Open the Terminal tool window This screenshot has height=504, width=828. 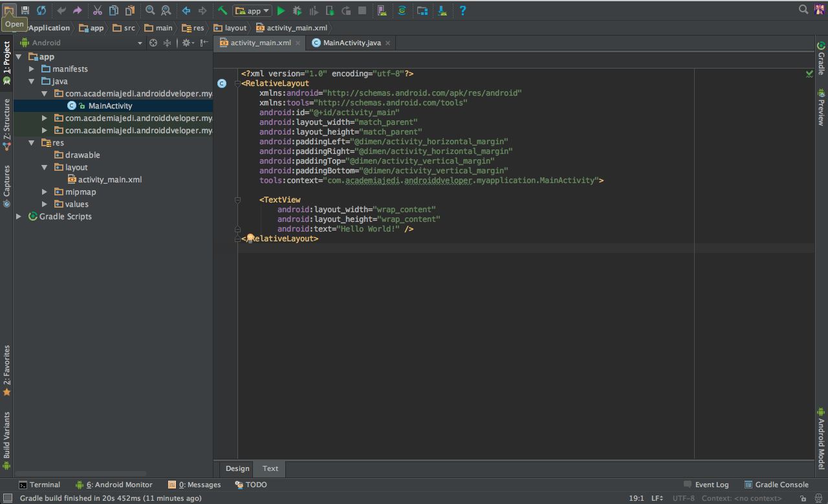pos(40,484)
